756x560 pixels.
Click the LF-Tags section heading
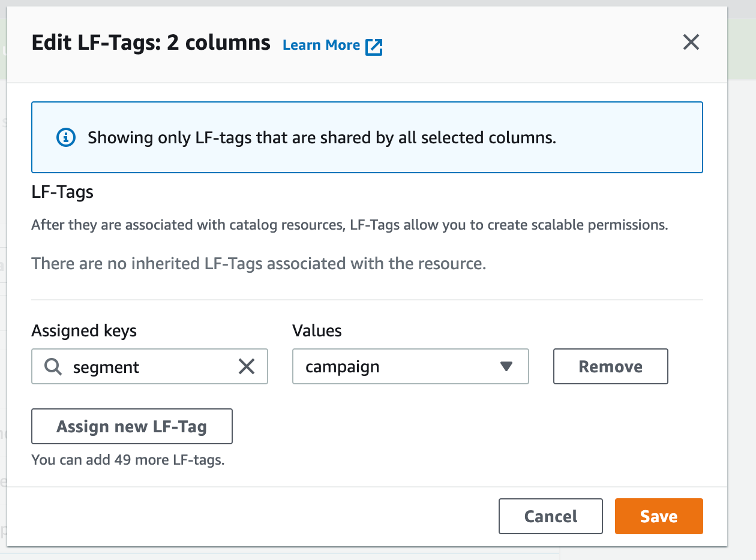[x=62, y=192]
